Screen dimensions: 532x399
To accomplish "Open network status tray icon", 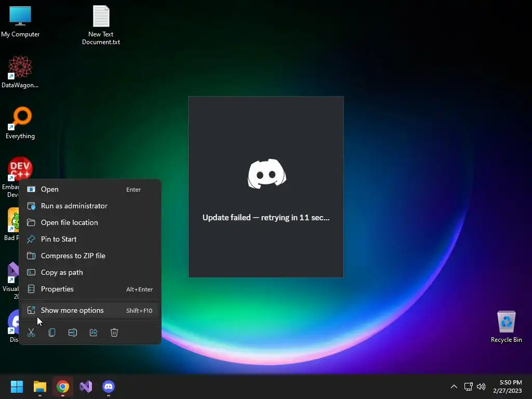I will pos(469,387).
